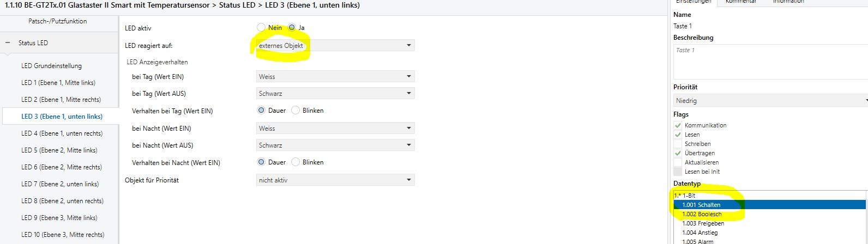868x244 pixels.
Task: Collapse the Status LED tree section
Action: (8, 42)
